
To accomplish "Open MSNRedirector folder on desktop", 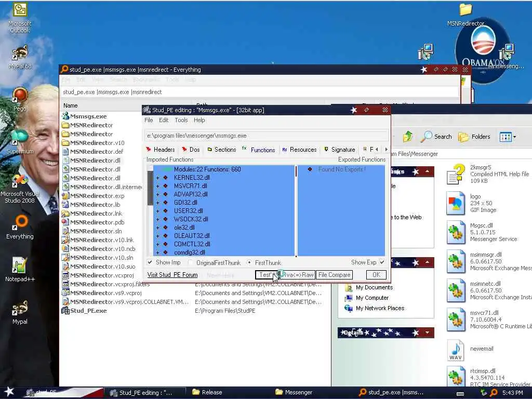I will click(x=465, y=14).
